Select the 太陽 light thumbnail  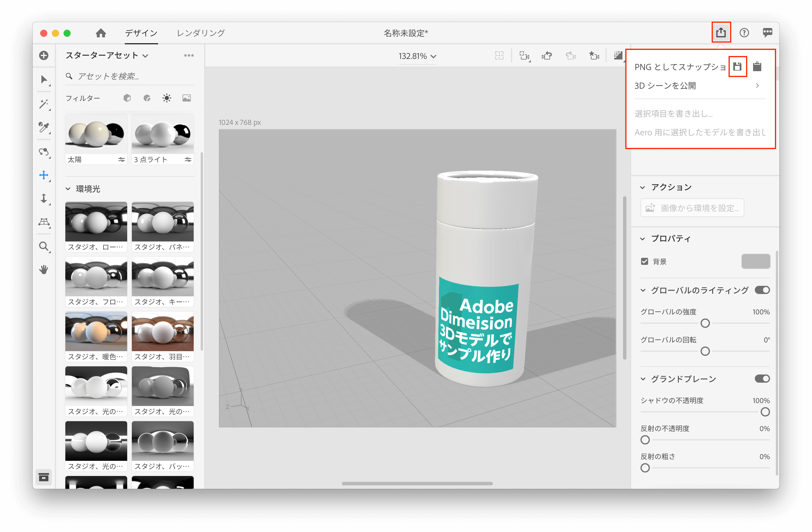96,134
